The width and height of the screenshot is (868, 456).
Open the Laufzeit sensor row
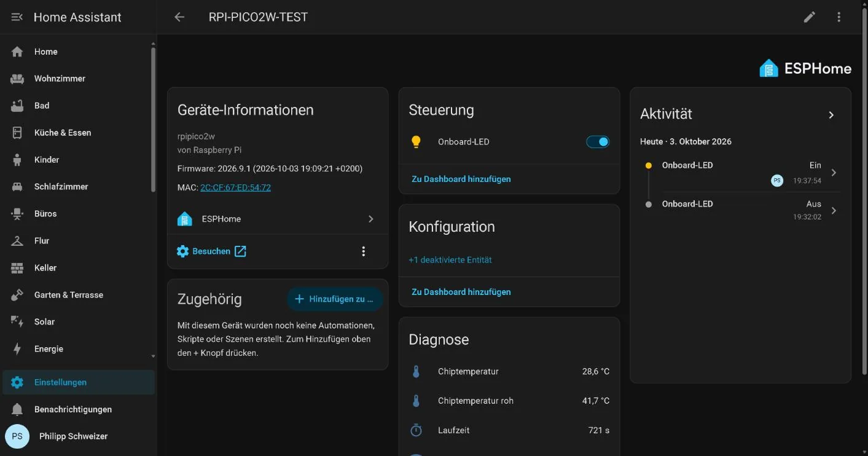tap(509, 430)
